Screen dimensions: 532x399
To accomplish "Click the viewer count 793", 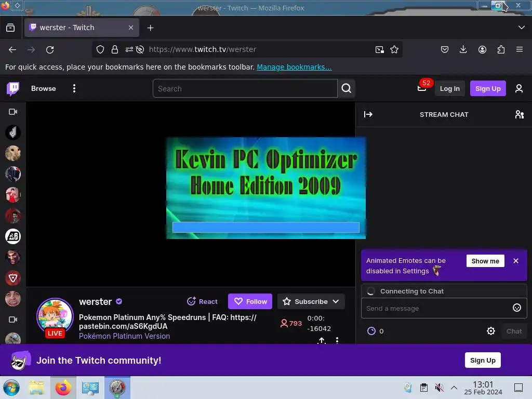I will 291,323.
